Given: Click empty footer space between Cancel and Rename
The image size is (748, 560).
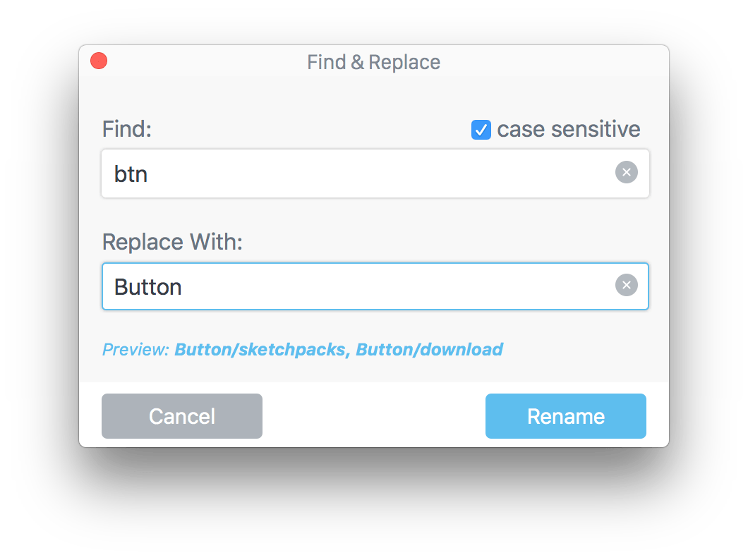Looking at the screenshot, I should click(x=374, y=416).
